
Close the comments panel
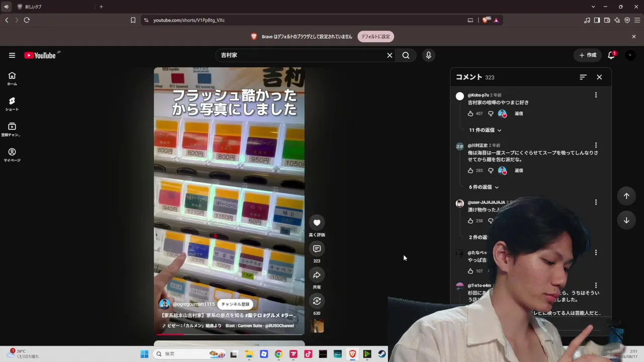click(599, 77)
